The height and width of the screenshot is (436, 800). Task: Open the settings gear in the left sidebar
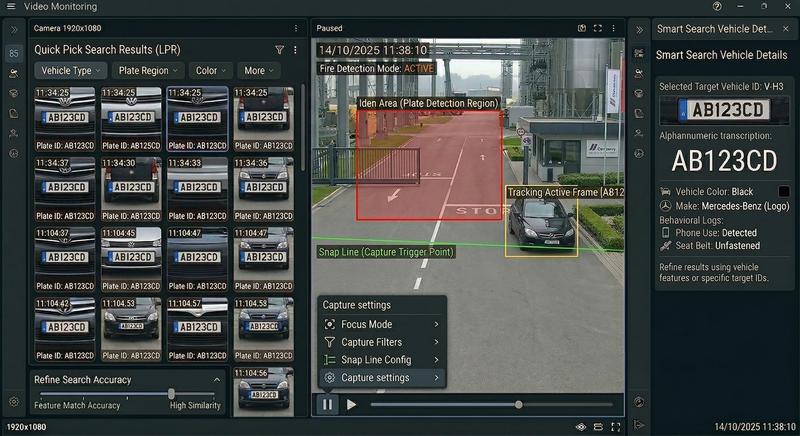point(14,402)
